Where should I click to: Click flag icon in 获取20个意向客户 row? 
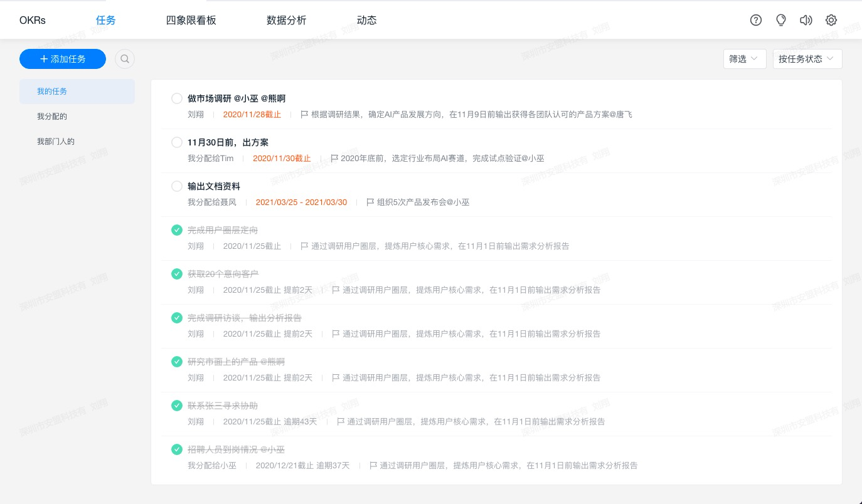336,290
